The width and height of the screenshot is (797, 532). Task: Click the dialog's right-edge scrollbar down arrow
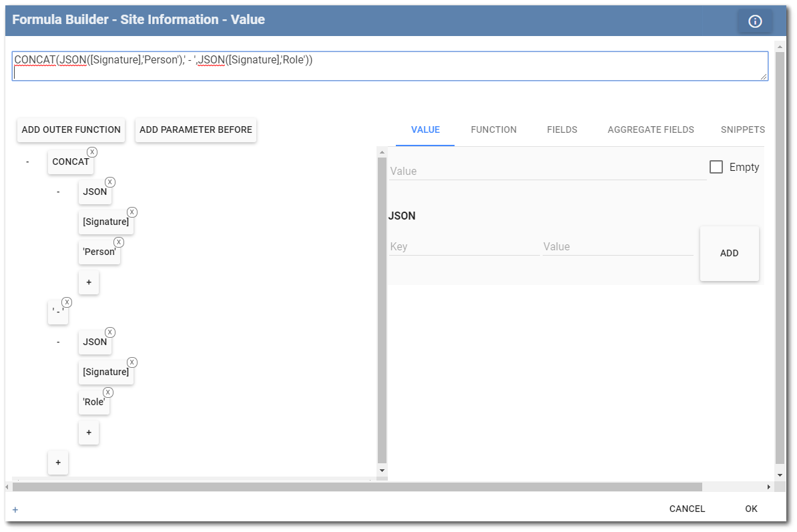click(x=780, y=476)
